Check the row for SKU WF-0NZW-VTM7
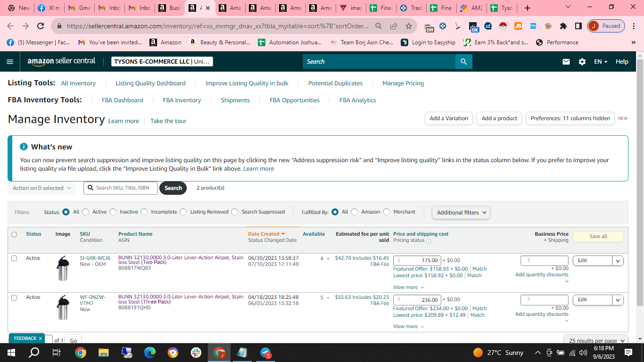644x362 pixels. click(14, 297)
